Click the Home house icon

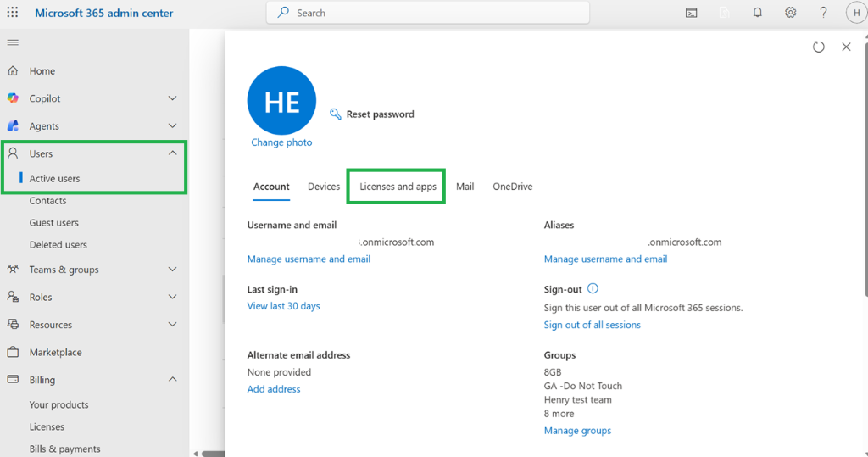pyautogui.click(x=13, y=71)
